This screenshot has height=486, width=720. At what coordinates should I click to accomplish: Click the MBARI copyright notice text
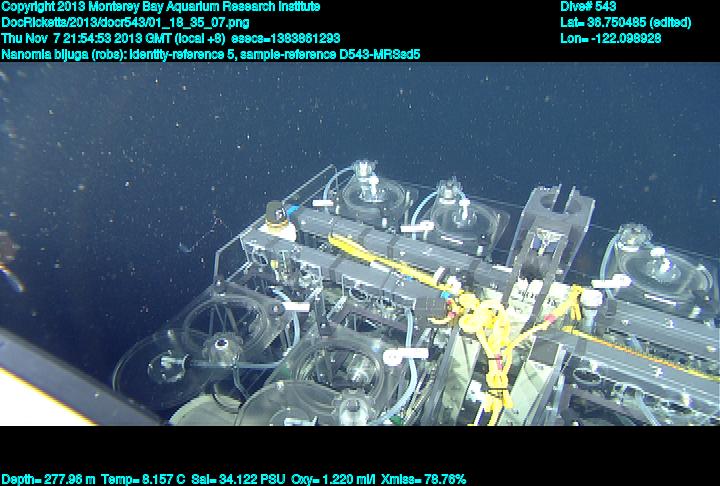(x=160, y=6)
